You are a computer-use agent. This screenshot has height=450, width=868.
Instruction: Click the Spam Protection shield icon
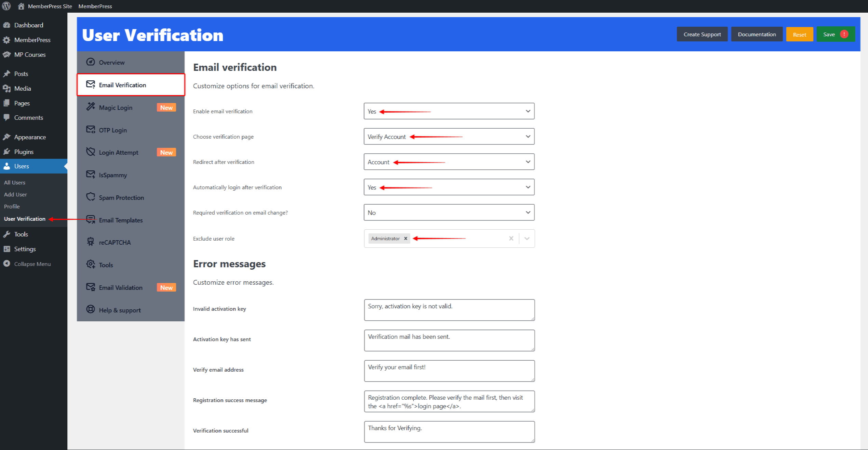point(90,197)
